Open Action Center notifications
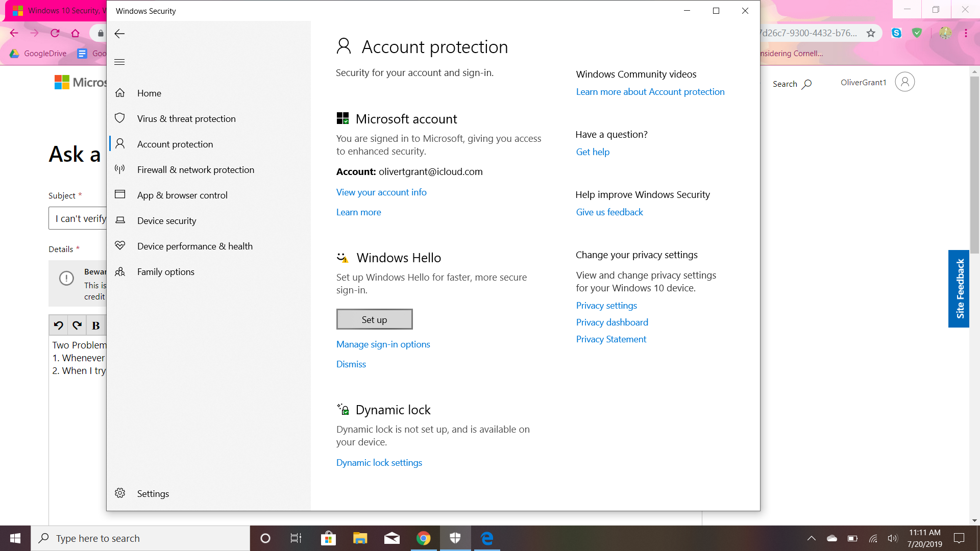This screenshot has width=980, height=551. (959, 538)
